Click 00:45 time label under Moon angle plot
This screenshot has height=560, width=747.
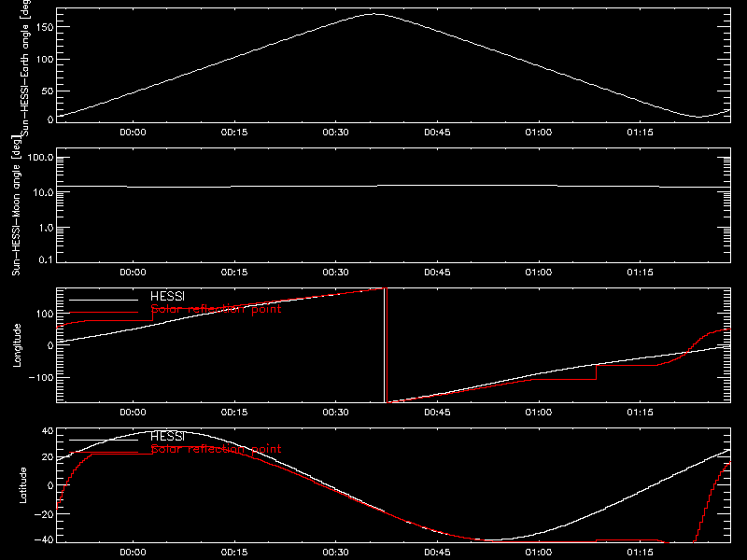[x=437, y=273]
